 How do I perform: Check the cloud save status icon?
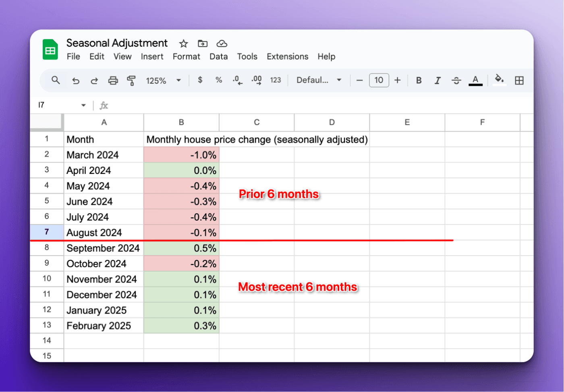(x=222, y=43)
